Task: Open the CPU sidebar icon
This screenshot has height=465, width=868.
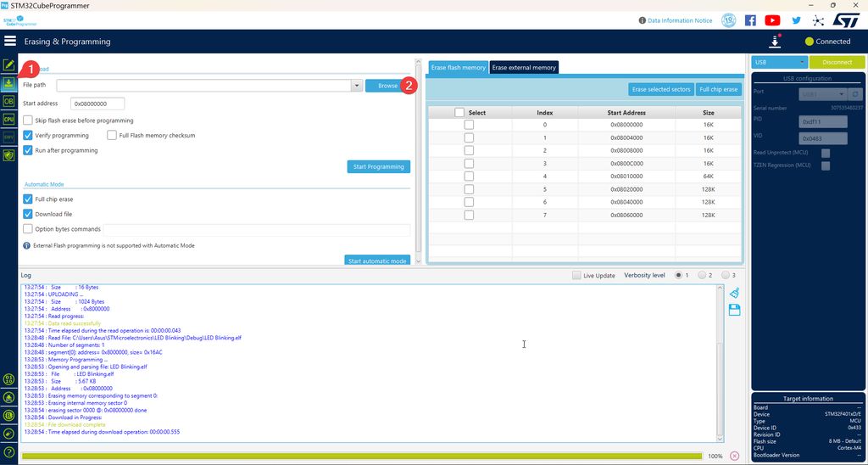Action: pos(8,119)
